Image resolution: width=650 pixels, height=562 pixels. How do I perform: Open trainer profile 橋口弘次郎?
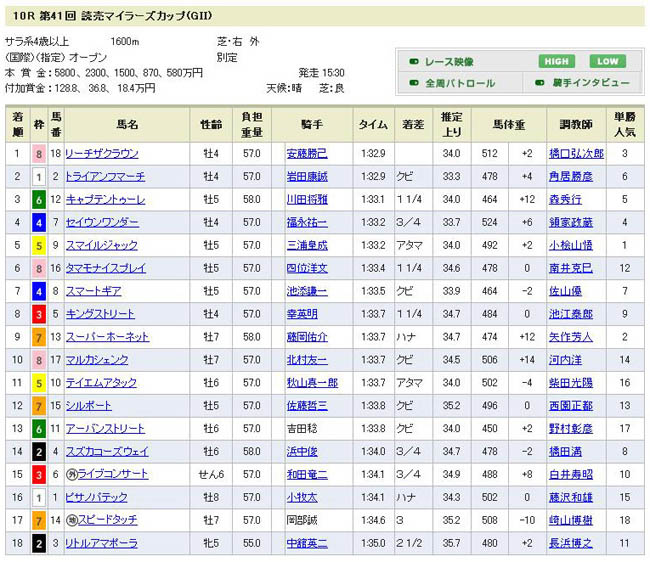pyautogui.click(x=578, y=154)
